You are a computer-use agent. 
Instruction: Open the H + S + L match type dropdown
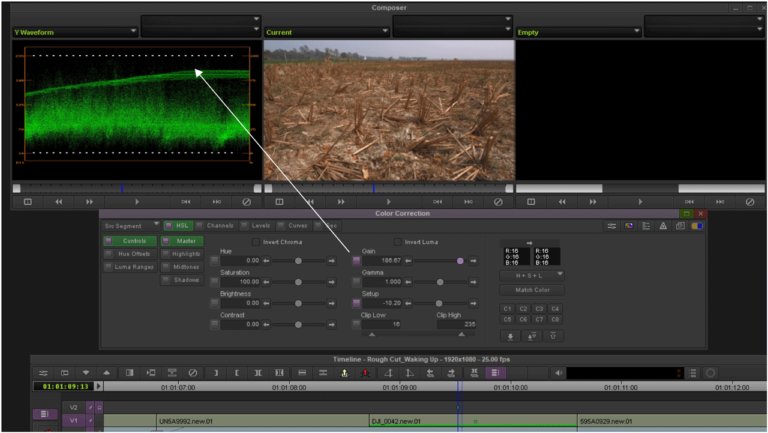(532, 275)
